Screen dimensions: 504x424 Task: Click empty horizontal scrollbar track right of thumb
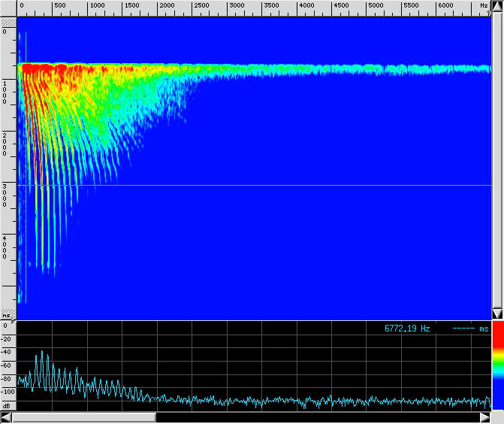tap(315, 417)
